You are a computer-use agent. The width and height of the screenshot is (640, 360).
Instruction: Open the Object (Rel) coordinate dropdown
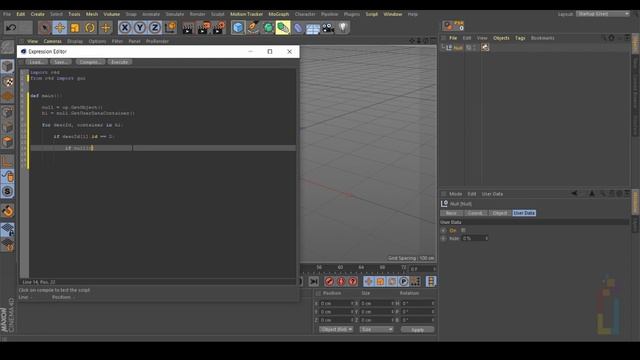(336, 329)
